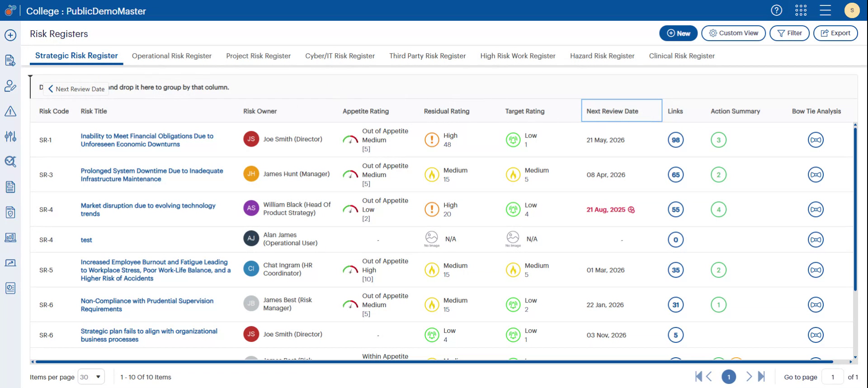
Task: Open links count badge 98 for SR-1
Action: (x=675, y=140)
